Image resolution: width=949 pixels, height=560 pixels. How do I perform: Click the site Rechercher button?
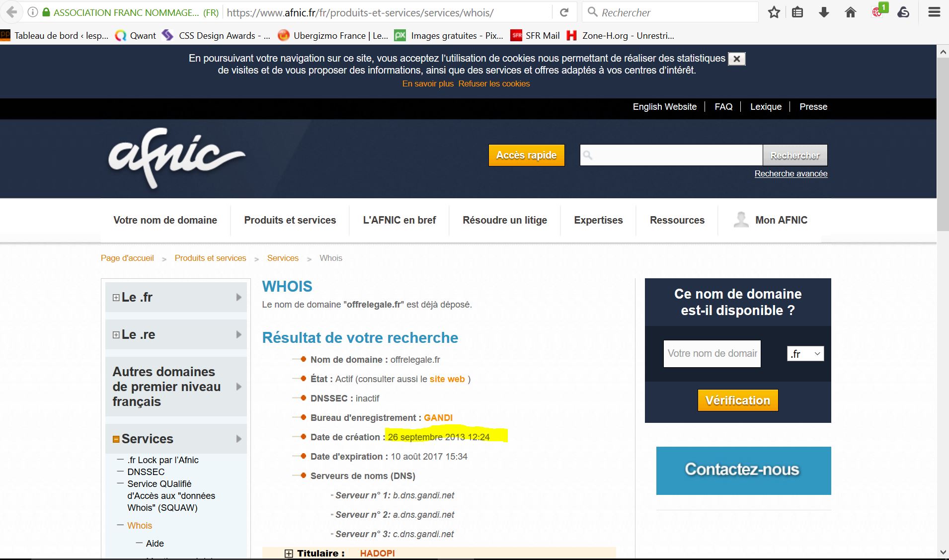point(795,155)
